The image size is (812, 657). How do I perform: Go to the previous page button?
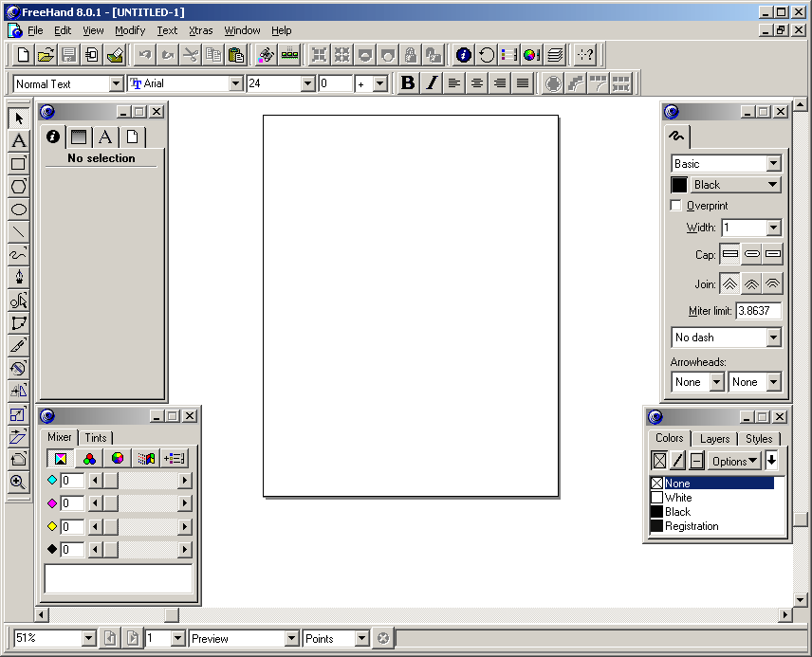(110, 638)
